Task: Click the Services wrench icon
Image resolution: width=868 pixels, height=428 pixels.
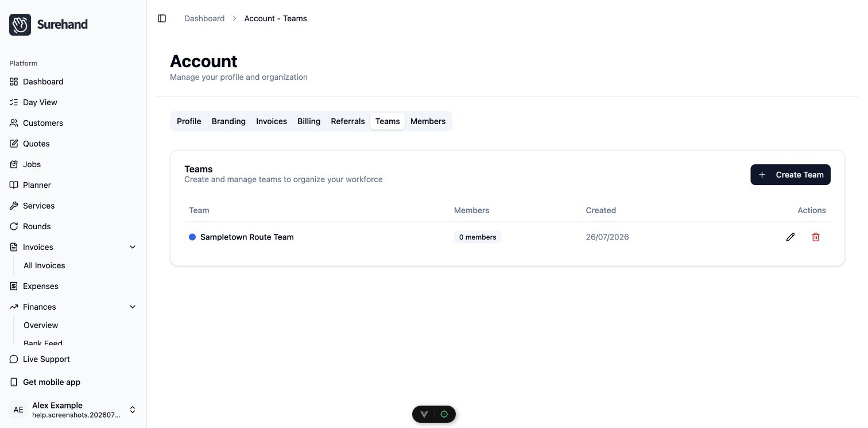Action: (14, 206)
